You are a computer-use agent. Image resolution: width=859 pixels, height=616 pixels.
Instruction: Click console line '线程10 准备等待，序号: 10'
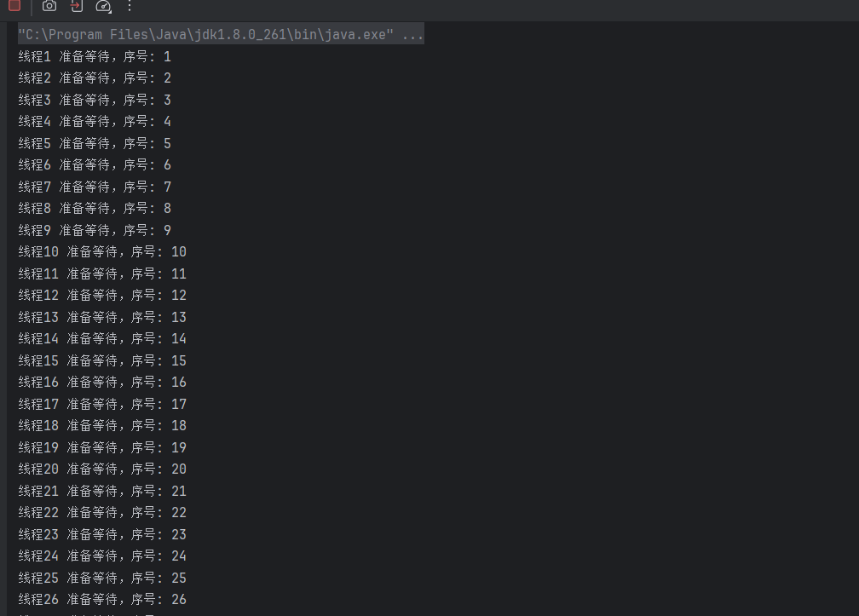coord(102,251)
